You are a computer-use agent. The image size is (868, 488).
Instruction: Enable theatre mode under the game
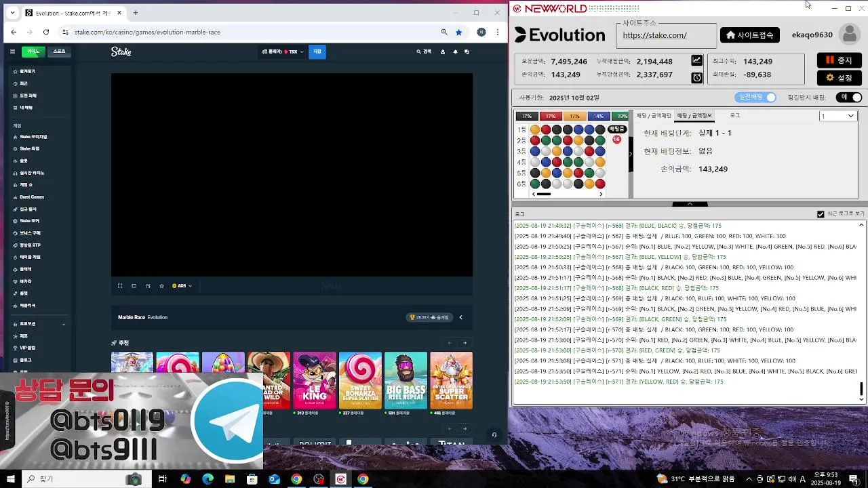[x=134, y=286]
